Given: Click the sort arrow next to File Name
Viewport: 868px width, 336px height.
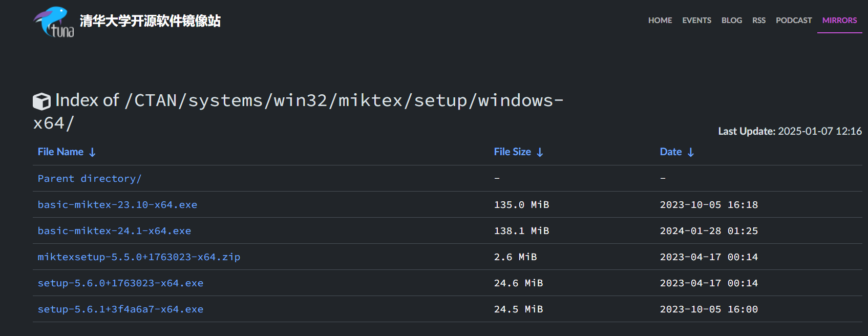Looking at the screenshot, I should [92, 152].
